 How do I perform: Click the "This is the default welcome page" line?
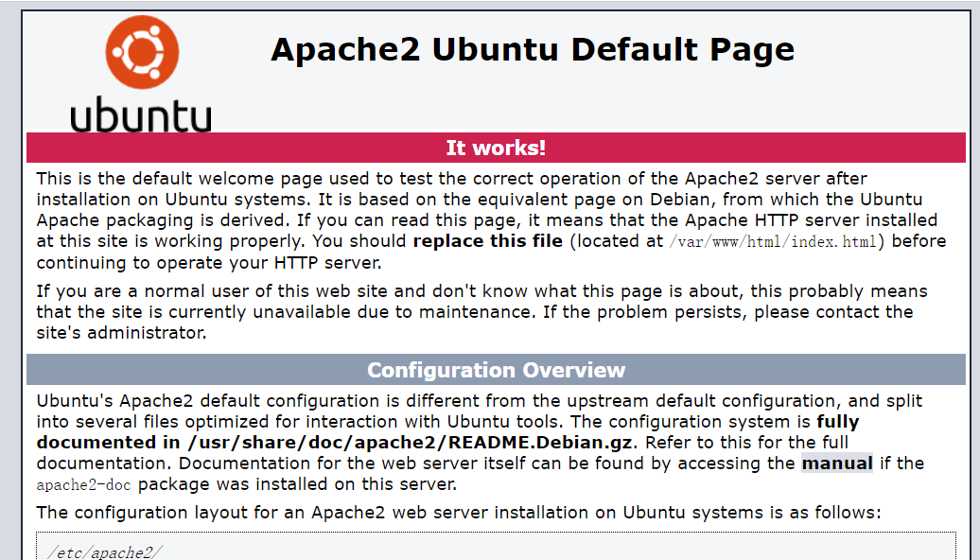pyautogui.click(x=451, y=179)
